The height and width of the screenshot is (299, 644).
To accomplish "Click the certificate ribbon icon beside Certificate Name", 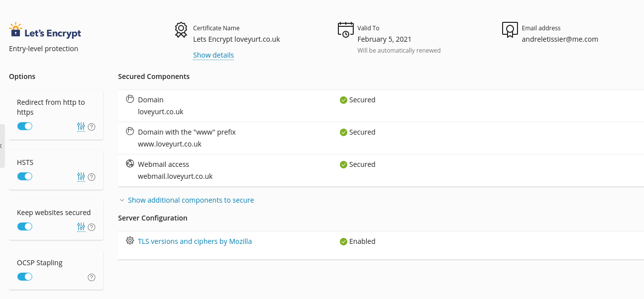I will [x=181, y=30].
